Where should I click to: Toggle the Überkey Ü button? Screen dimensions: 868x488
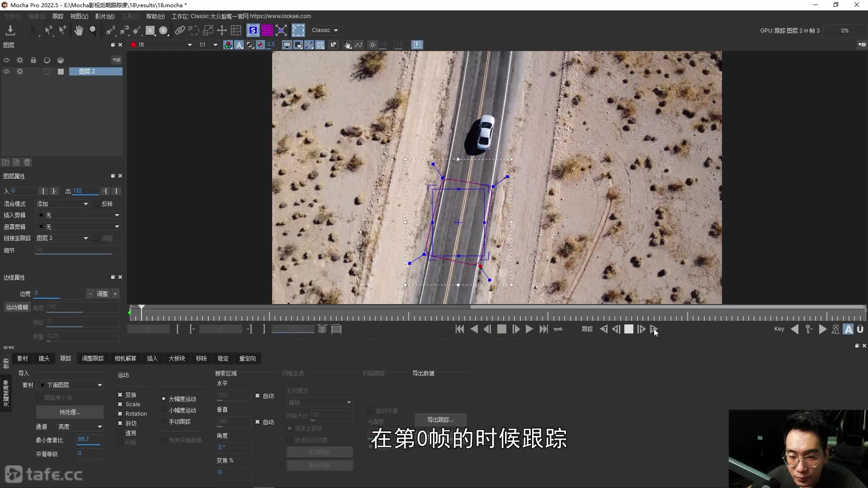[x=860, y=329]
